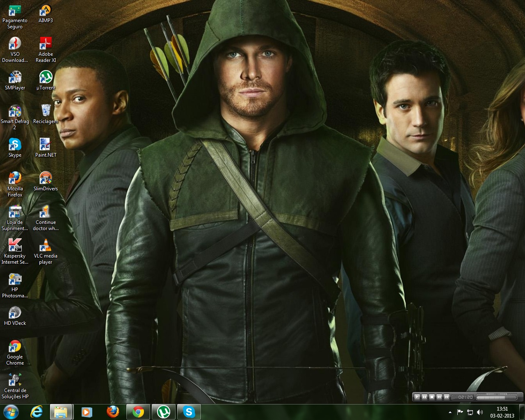Select the VLC media player desktop icon
Viewport: 525px width, 420px height.
[46, 252]
